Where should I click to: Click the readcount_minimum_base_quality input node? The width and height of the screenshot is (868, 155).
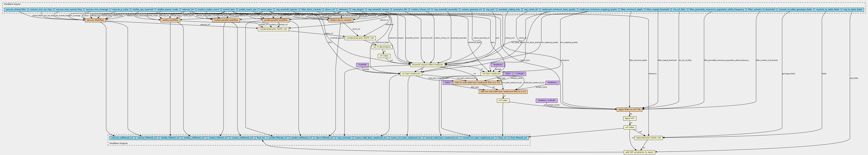pos(559,10)
